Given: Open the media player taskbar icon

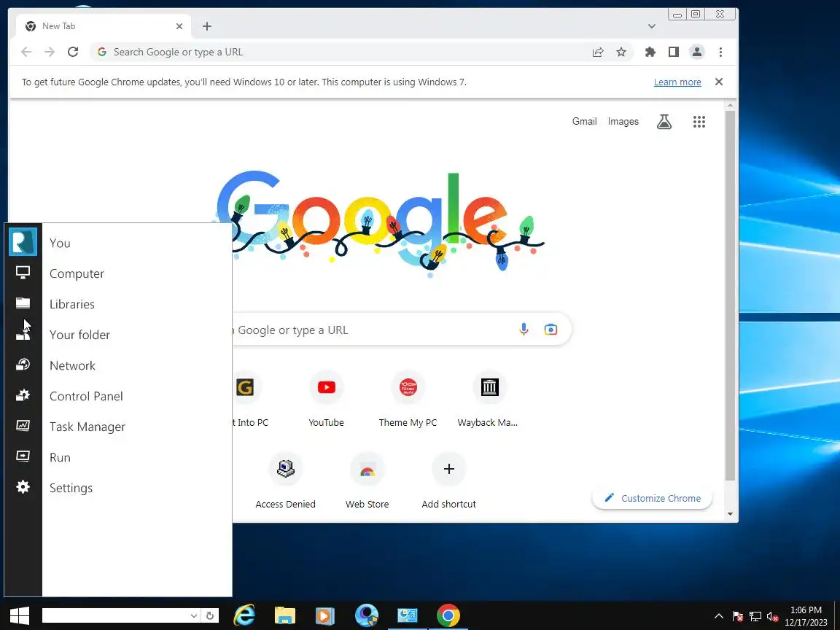Looking at the screenshot, I should (325, 615).
